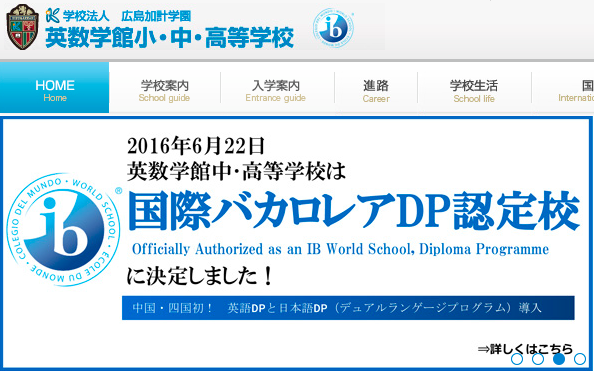Image resolution: width=594 pixels, height=371 pixels.
Task: Click the IB World School badge in header
Action: pyautogui.click(x=334, y=28)
